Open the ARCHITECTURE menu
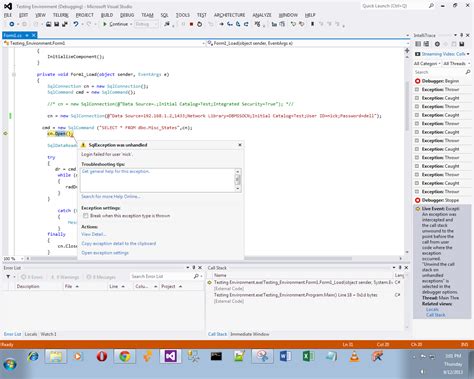474x379 pixels. click(229, 15)
